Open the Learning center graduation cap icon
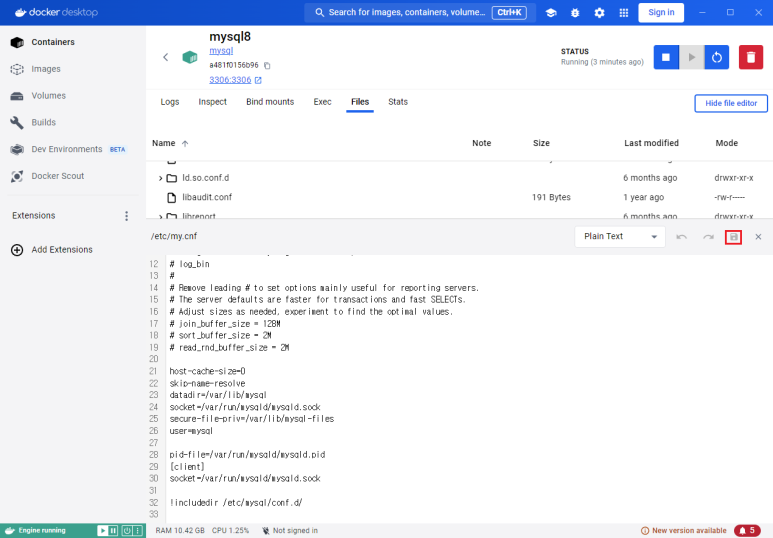Screen dimensions: 773x538 tap(551, 13)
